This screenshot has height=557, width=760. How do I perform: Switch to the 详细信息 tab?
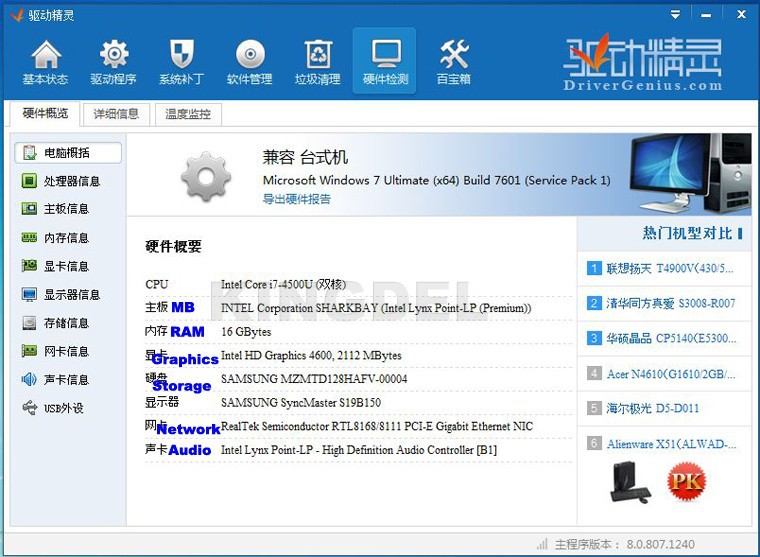(116, 114)
